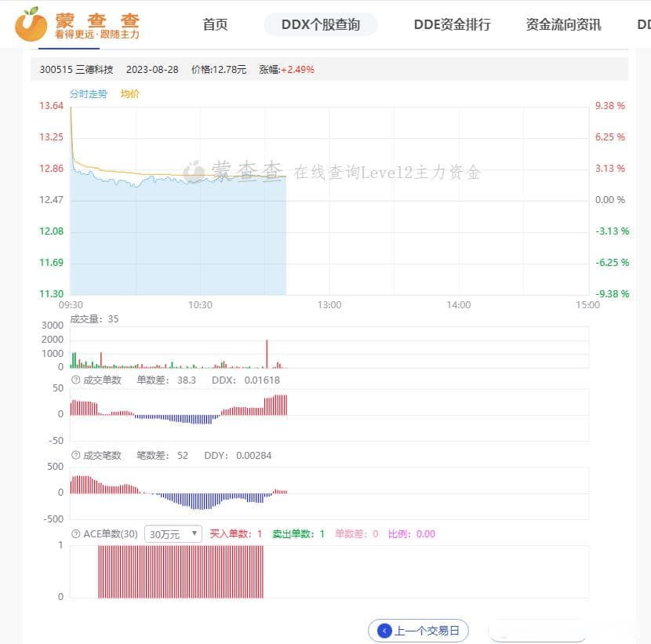Click the change value +2.49%
This screenshot has height=644, width=651.
pyautogui.click(x=298, y=69)
